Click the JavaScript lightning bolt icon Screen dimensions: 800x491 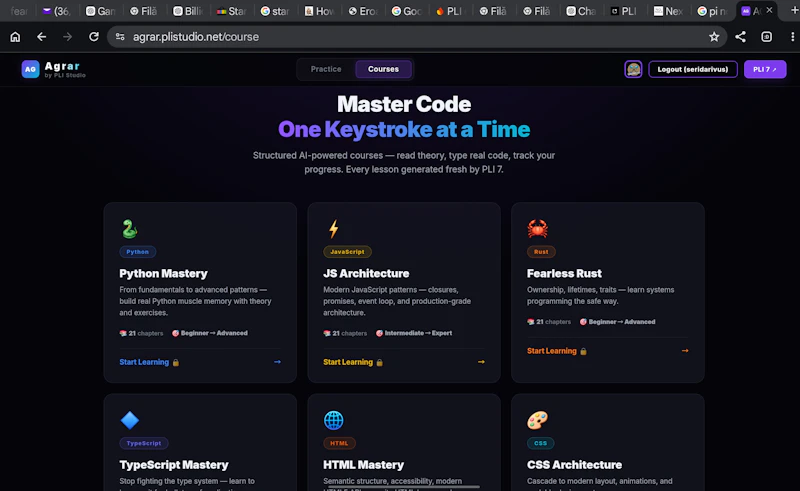click(334, 229)
